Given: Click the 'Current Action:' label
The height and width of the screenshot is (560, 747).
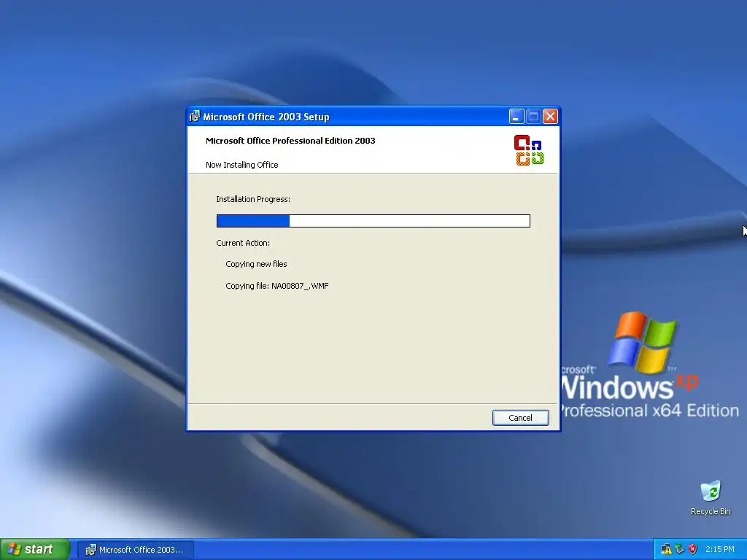Looking at the screenshot, I should pos(243,243).
